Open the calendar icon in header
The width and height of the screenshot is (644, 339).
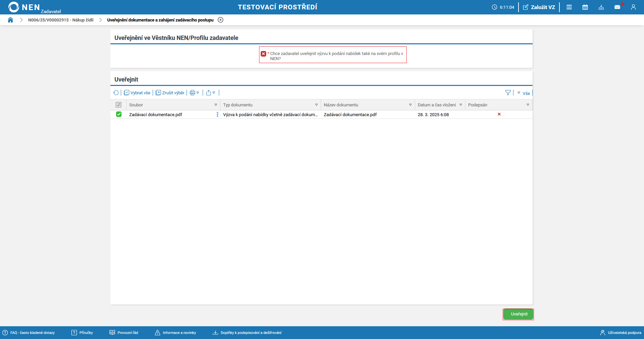585,7
